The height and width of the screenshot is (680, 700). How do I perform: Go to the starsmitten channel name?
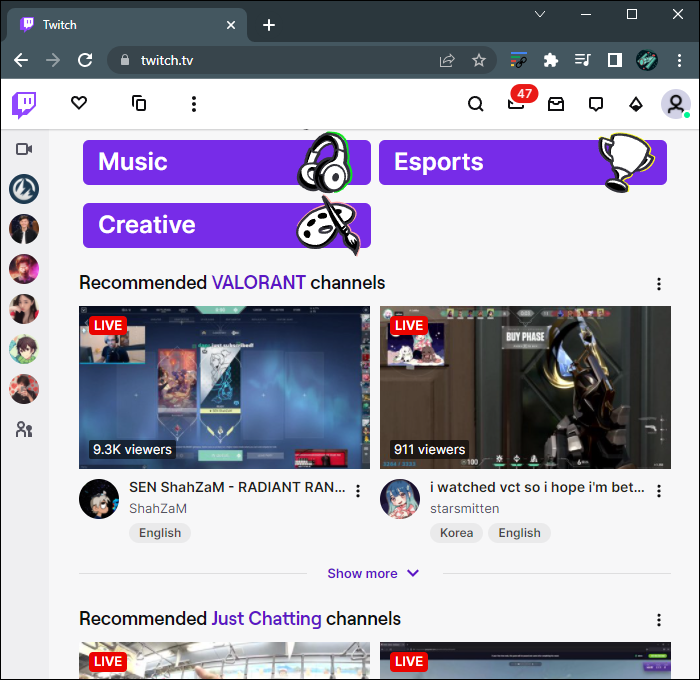click(x=465, y=509)
